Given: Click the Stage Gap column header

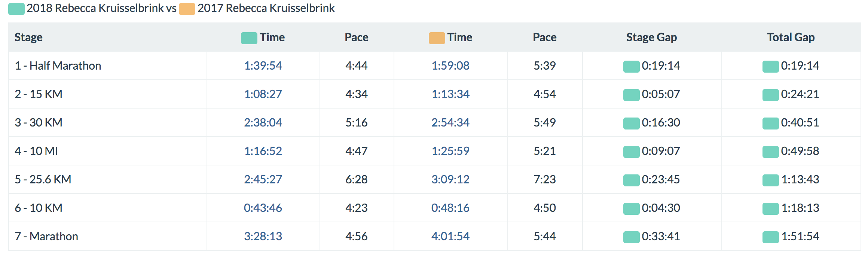Looking at the screenshot, I should (651, 37).
